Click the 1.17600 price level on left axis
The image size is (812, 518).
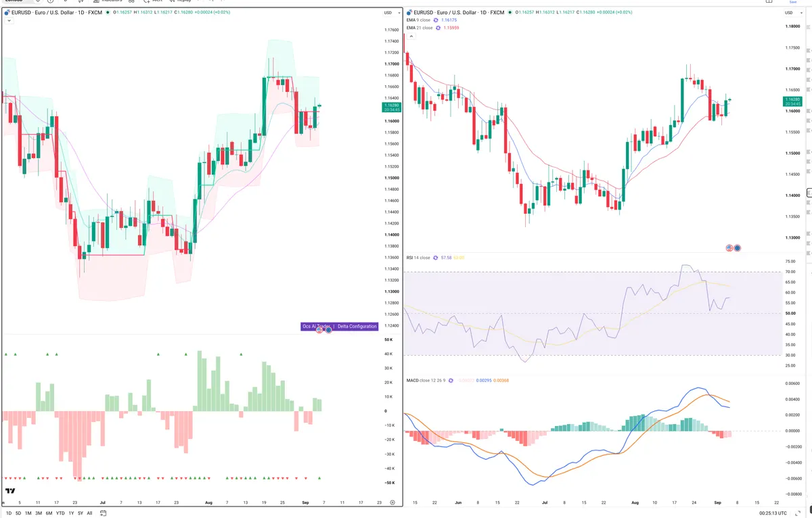(391, 30)
